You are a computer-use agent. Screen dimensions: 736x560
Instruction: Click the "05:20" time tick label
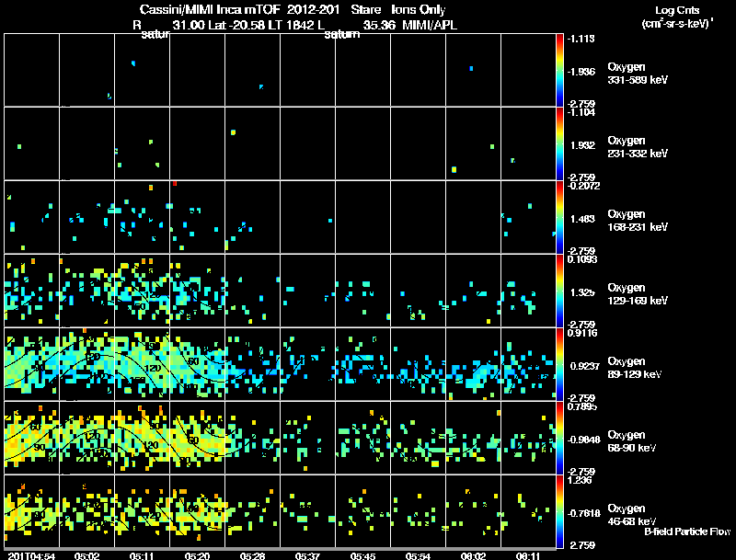(x=197, y=556)
